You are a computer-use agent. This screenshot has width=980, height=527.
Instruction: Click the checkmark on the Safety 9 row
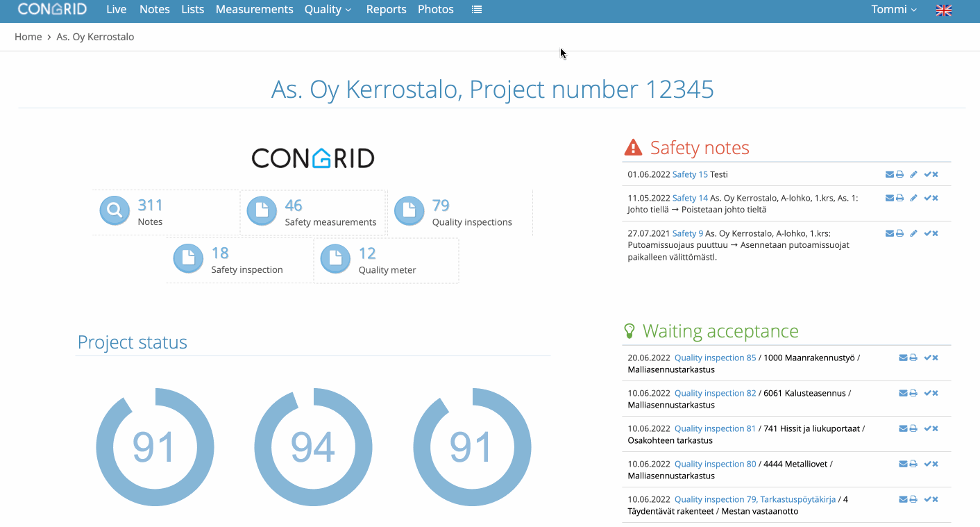click(927, 234)
